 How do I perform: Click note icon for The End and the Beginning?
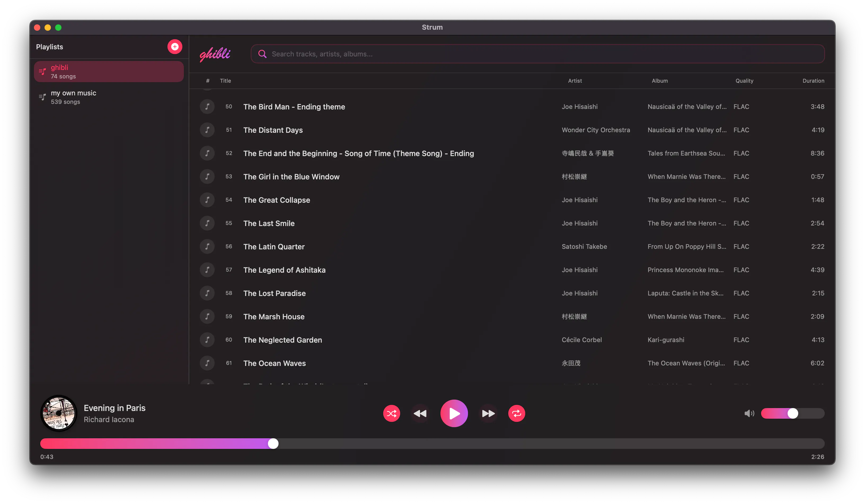207,153
